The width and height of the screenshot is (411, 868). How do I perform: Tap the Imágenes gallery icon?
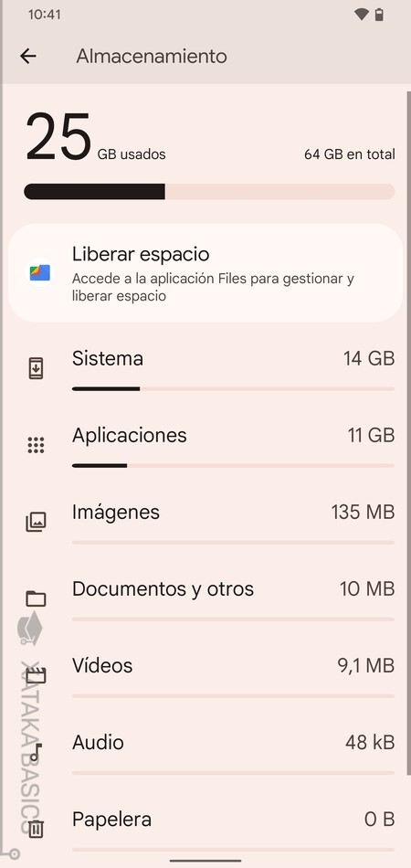coord(36,522)
